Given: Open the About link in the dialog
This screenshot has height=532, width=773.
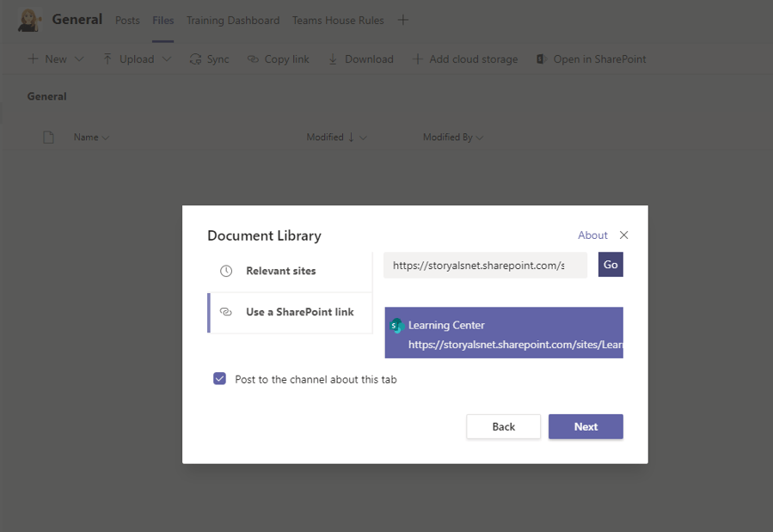Looking at the screenshot, I should 592,235.
